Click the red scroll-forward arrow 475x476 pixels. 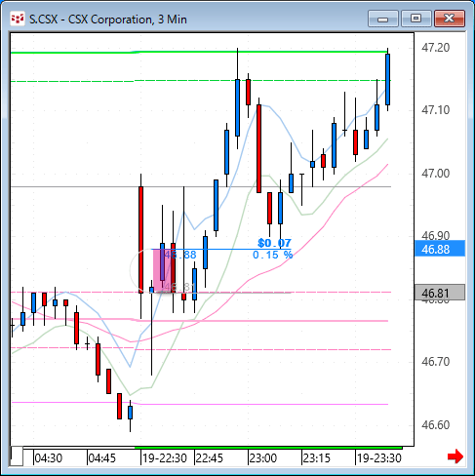click(455, 456)
